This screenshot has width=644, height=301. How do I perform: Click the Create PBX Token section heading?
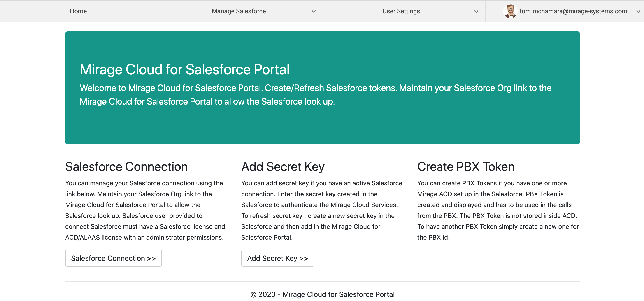pyautogui.click(x=466, y=167)
